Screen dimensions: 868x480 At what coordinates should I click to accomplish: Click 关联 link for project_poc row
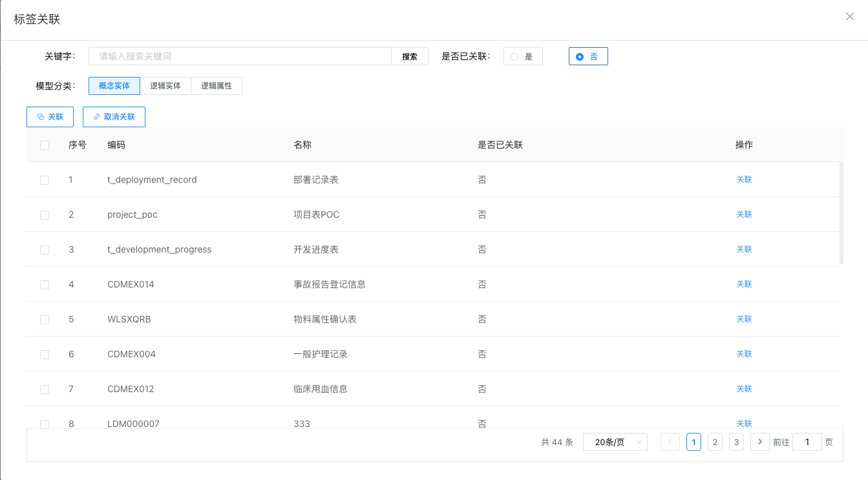coord(744,214)
